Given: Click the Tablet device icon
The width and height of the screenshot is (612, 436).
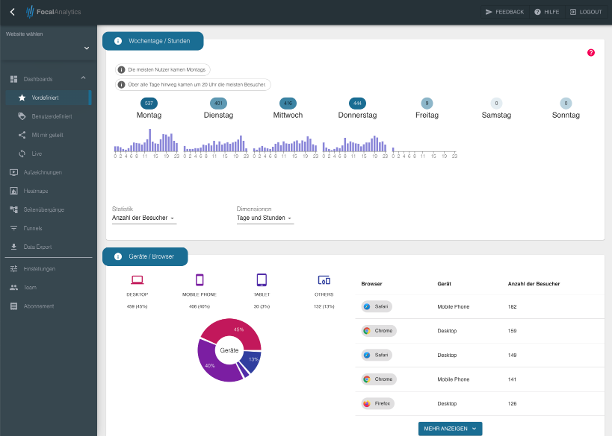Looking at the screenshot, I should [x=261, y=281].
